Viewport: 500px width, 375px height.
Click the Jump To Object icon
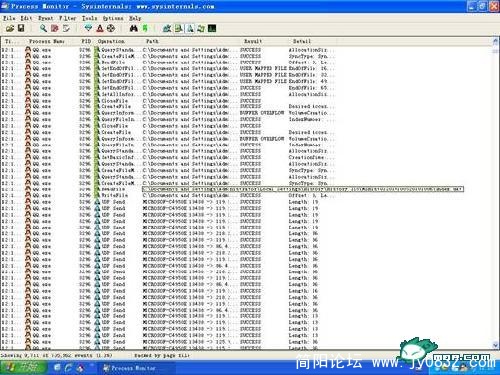click(x=145, y=28)
